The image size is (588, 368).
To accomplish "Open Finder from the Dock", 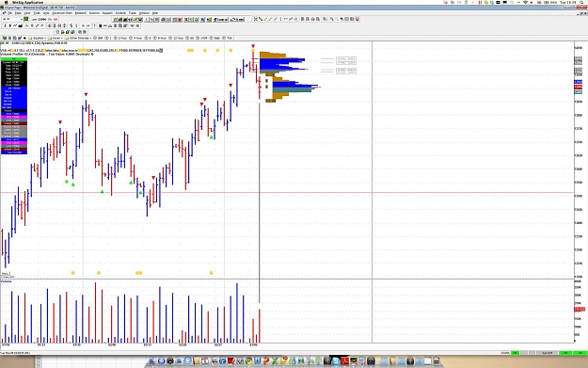I will (151, 361).
